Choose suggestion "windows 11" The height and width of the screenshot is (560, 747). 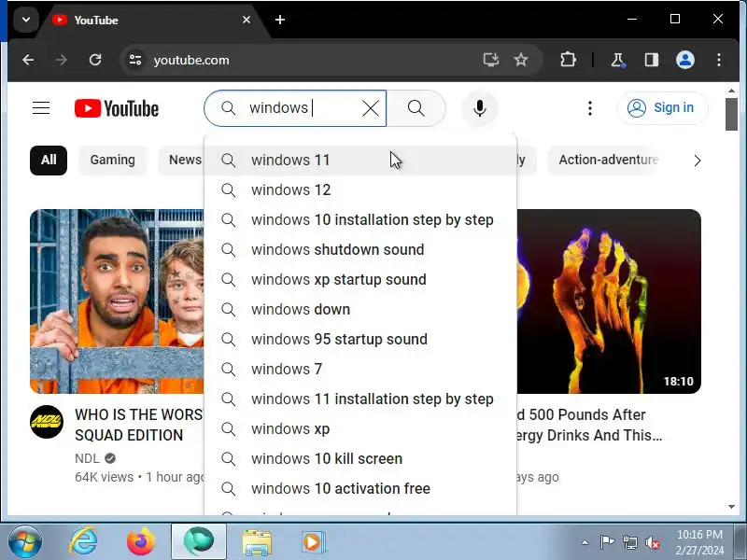click(360, 160)
